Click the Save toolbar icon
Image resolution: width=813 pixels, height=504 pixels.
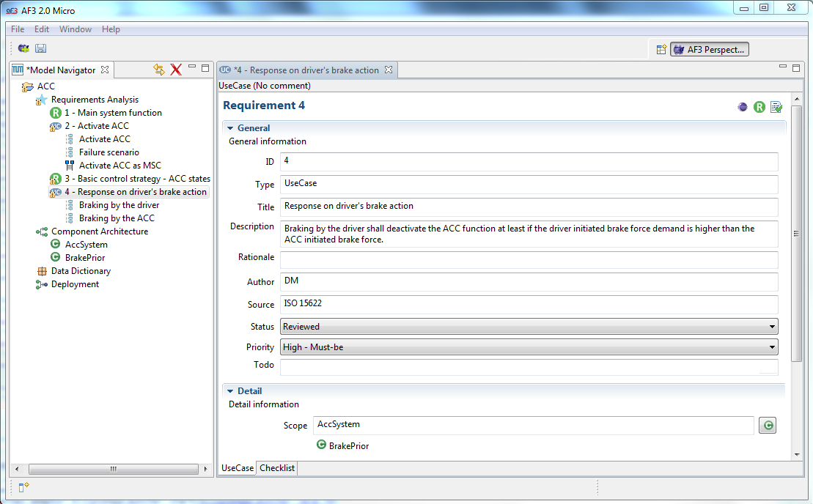click(40, 48)
